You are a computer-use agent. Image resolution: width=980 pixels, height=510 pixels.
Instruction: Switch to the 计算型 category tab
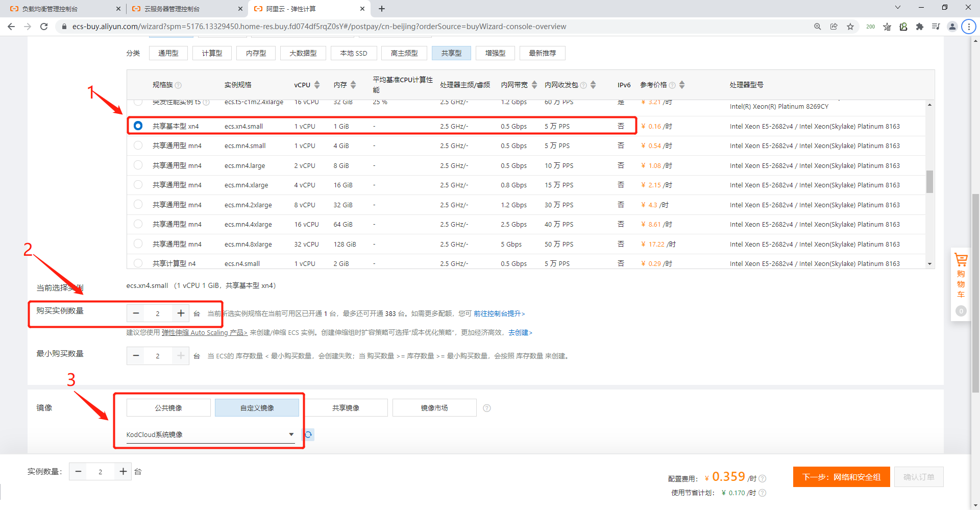pyautogui.click(x=212, y=53)
